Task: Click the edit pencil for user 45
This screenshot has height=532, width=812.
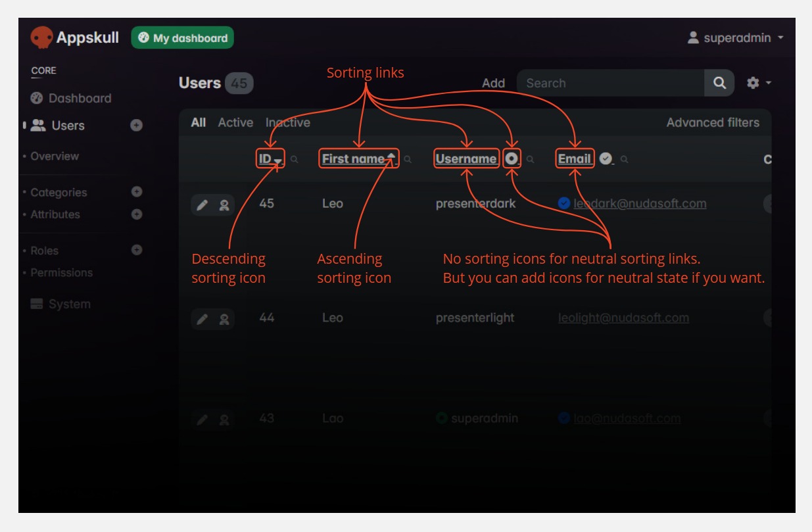Action: [x=203, y=205]
